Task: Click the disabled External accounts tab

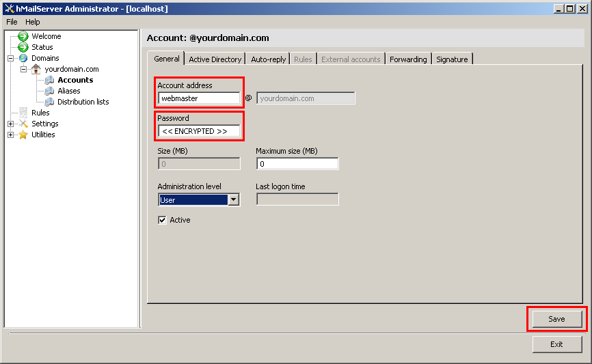Action: (x=351, y=59)
